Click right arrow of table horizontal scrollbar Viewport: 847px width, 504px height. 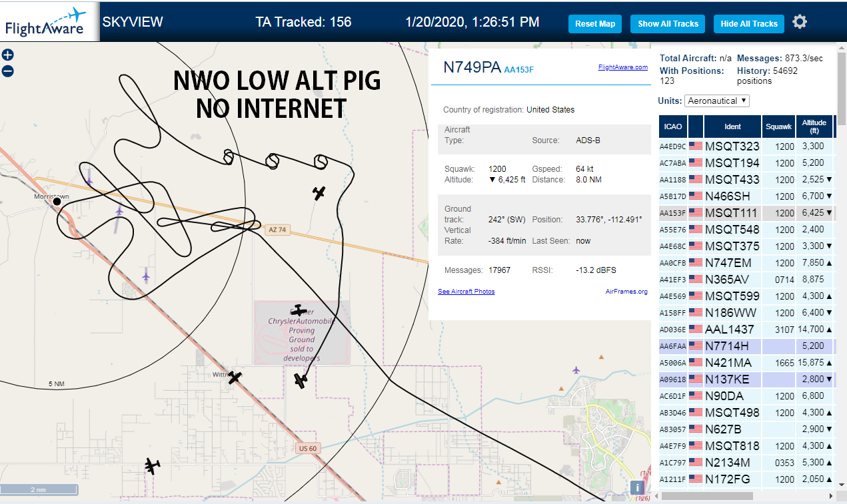[831, 496]
